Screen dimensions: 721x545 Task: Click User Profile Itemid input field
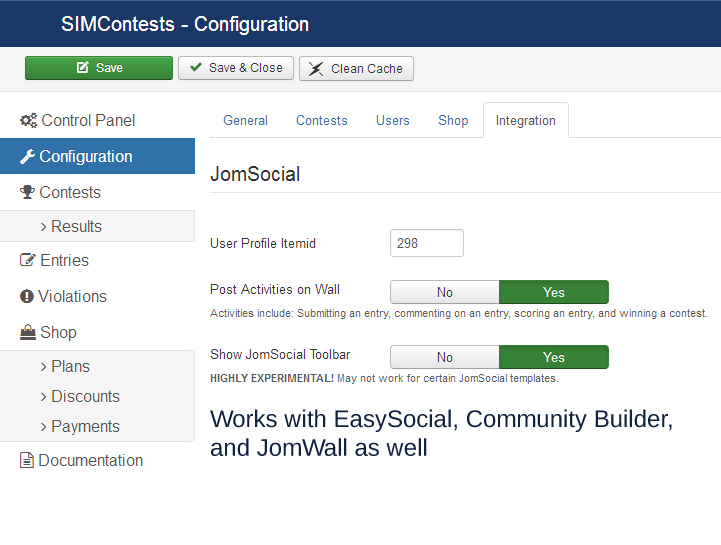pos(427,243)
